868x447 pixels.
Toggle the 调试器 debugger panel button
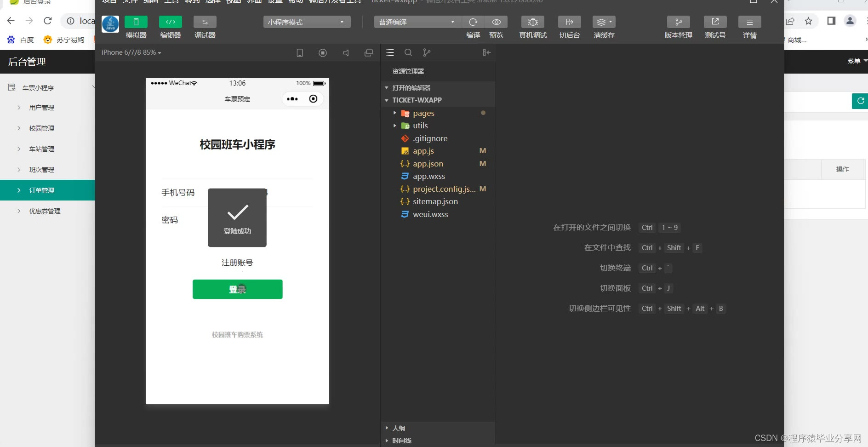pyautogui.click(x=205, y=22)
